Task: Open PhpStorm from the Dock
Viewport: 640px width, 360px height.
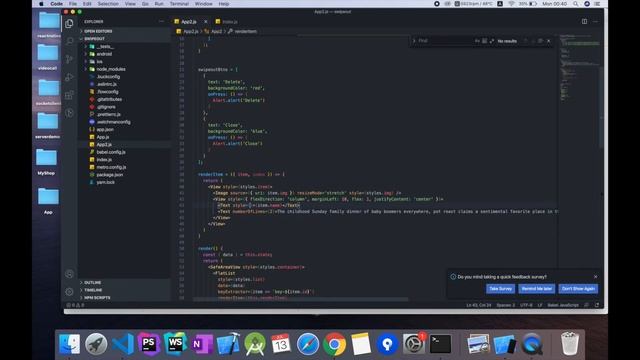Action: pos(149,344)
